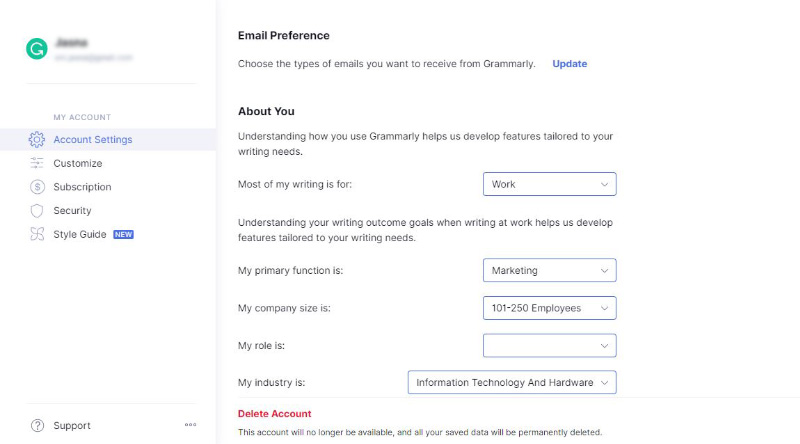Expand the 'Most of my writing is for' dropdown

pyautogui.click(x=549, y=184)
